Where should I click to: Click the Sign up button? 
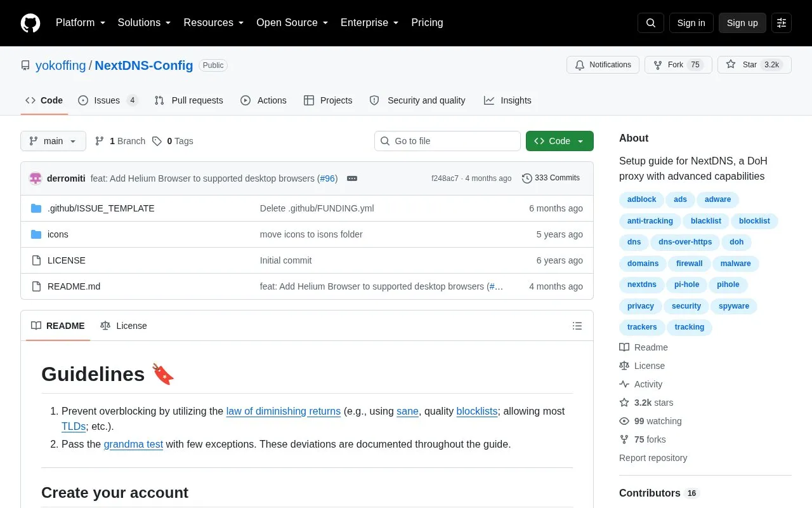click(742, 23)
